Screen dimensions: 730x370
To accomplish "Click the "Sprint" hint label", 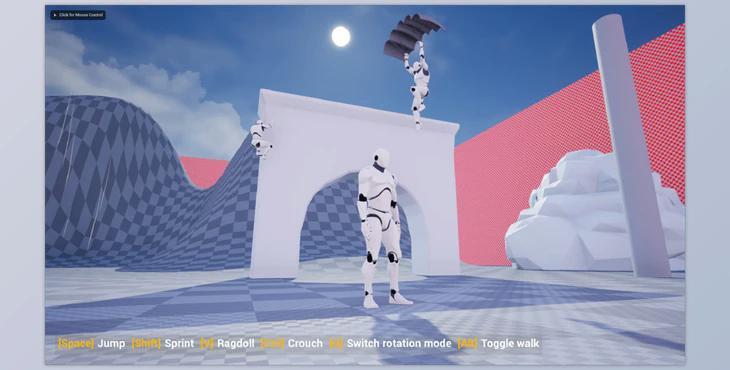I will (179, 343).
